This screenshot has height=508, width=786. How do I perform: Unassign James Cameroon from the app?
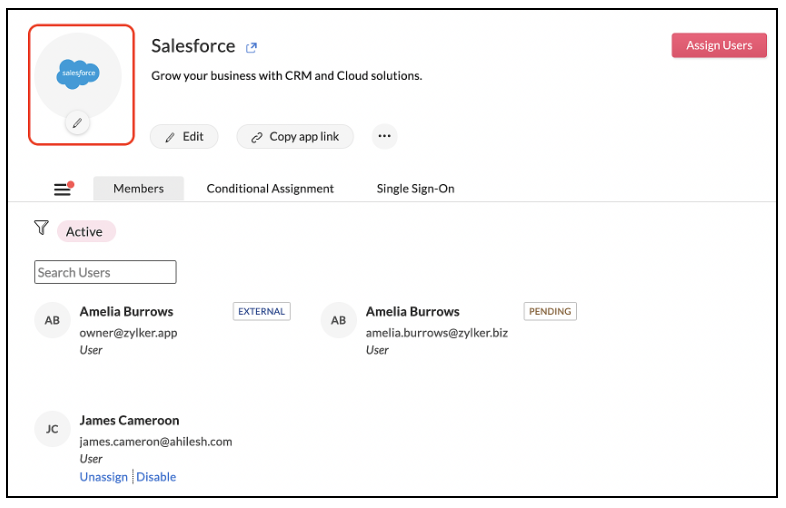pyautogui.click(x=104, y=477)
